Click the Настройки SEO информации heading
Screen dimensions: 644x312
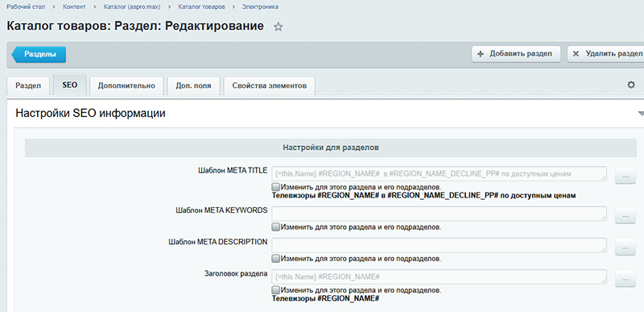coord(90,114)
